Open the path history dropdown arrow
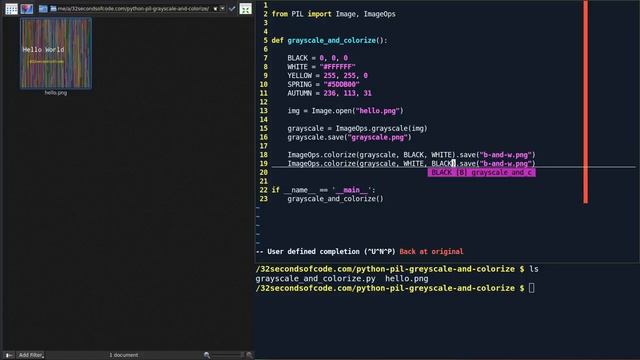This screenshot has height=360, width=640. point(222,9)
